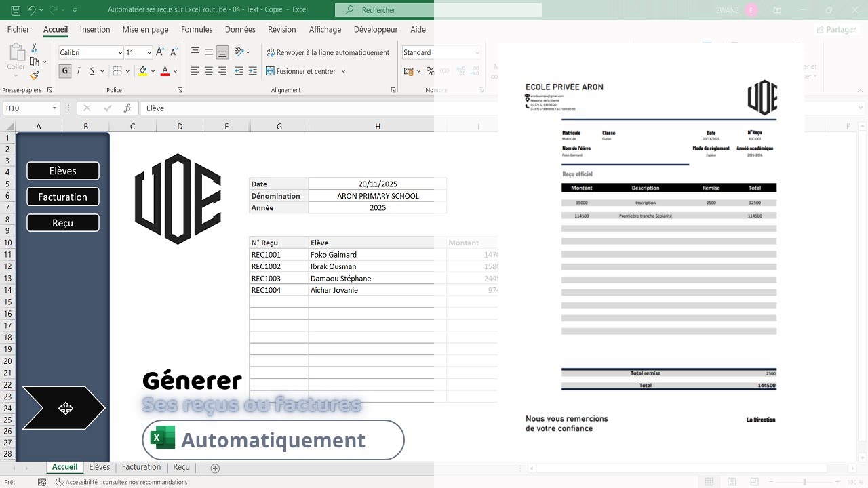Click accessibility recommendations in status bar
The width and height of the screenshot is (868, 488).
click(x=121, y=482)
